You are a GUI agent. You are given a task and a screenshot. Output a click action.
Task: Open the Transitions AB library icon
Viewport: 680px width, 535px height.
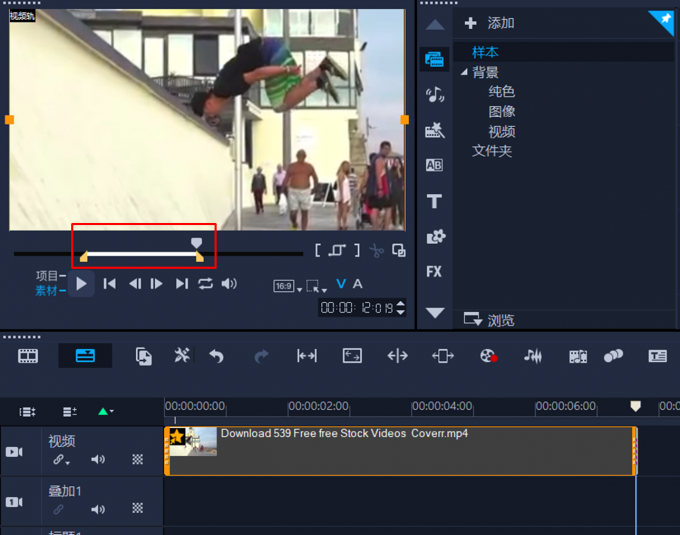click(x=435, y=165)
